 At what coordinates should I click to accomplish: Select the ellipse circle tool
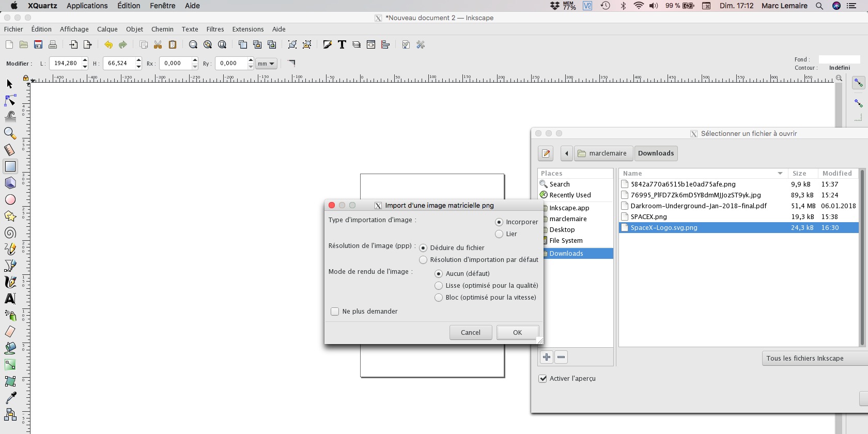(10, 199)
